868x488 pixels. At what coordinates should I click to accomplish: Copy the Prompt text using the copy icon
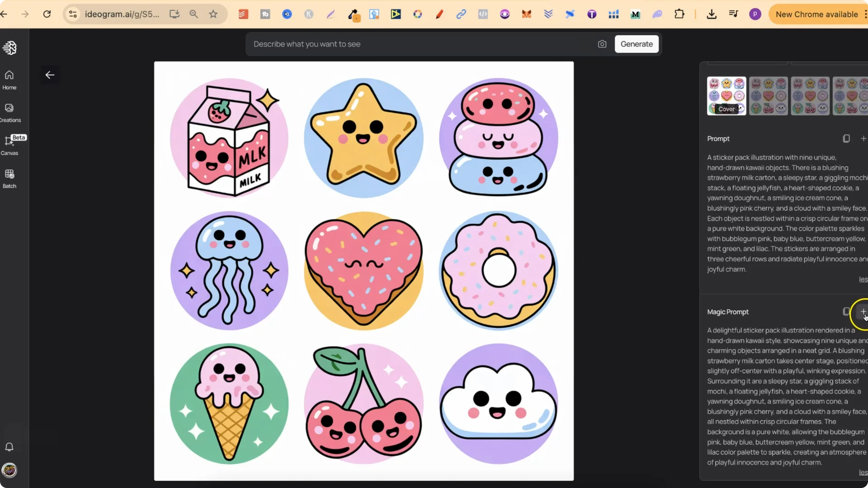coord(846,138)
